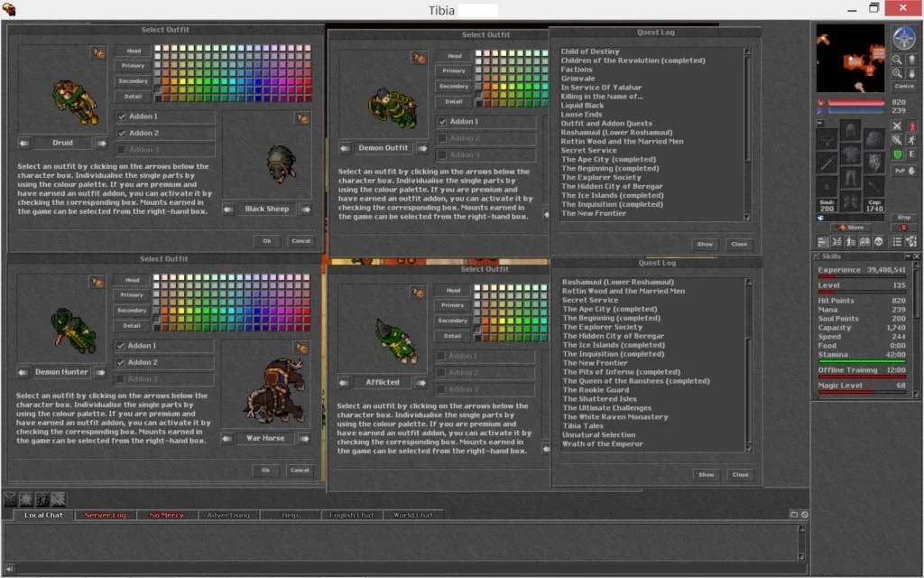This screenshot has height=578, width=924.
Task: Click the randomize icon in Druid outfit preview
Action: click(x=97, y=53)
